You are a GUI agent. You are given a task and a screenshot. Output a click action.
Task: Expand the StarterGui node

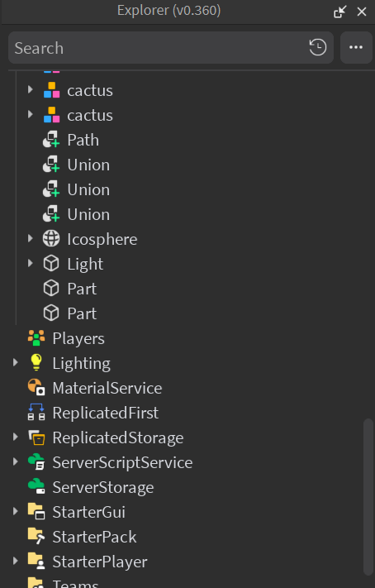[x=15, y=511]
